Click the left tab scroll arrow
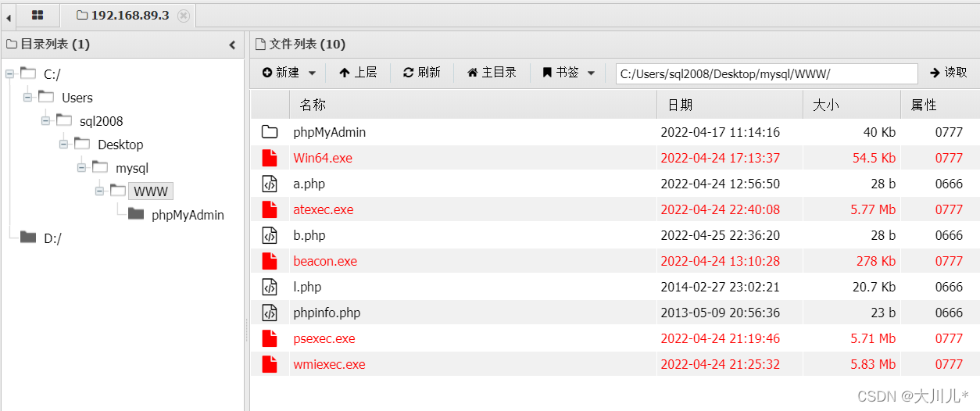Screen dimensions: 980x411 [8, 16]
